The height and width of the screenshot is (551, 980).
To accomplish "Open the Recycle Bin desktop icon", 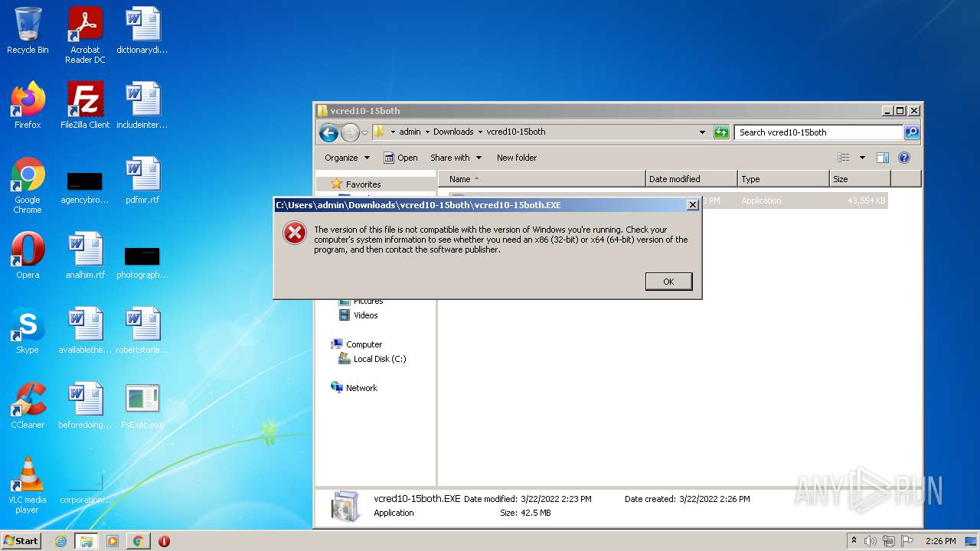I will coord(28,31).
